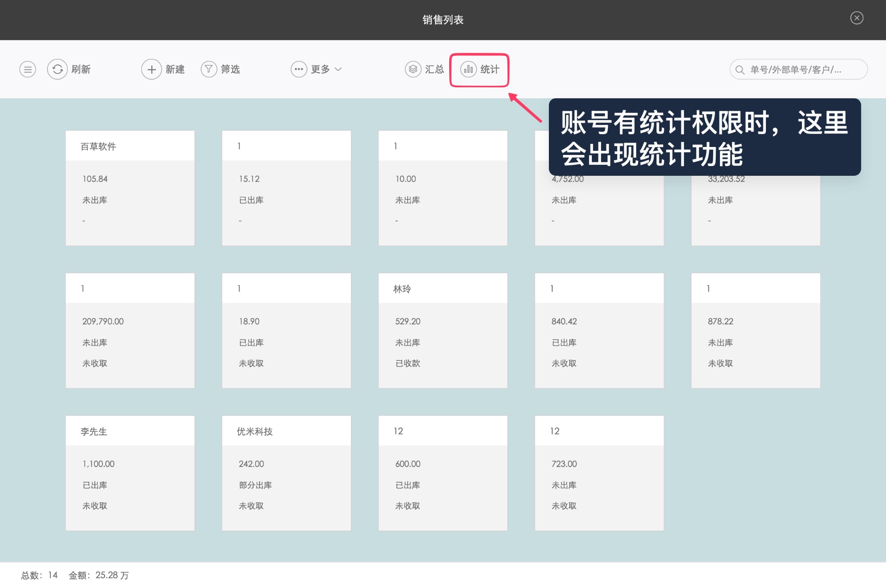Open the 汇总 summary layers icon
This screenshot has width=886, height=588.
[x=412, y=69]
